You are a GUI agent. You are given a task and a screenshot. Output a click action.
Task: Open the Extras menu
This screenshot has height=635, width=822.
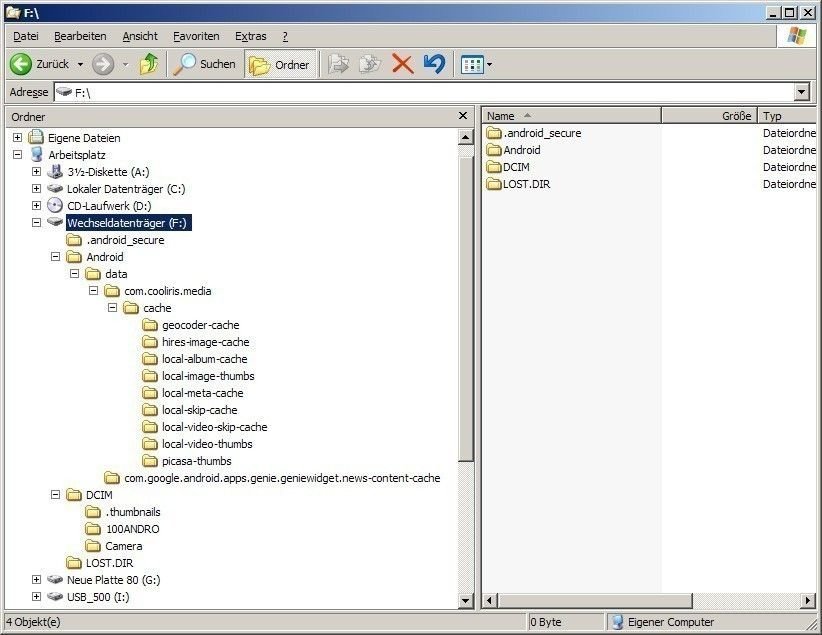point(251,36)
